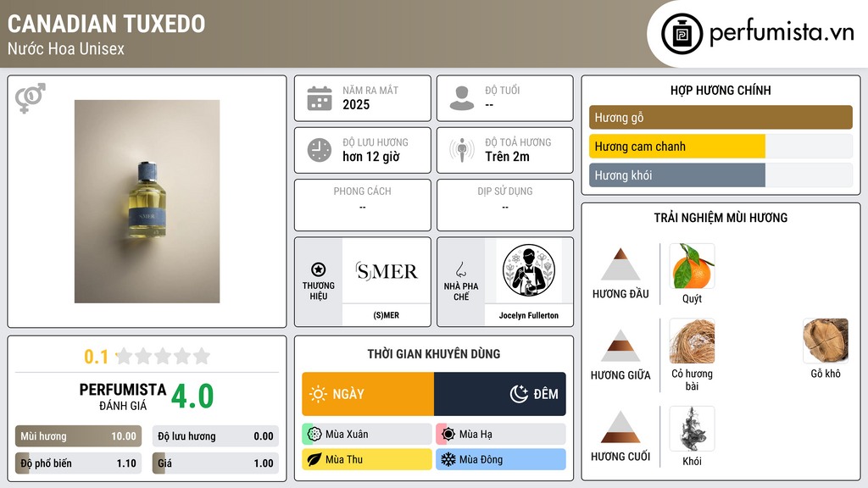Click the perfumista.vn site name

[782, 32]
